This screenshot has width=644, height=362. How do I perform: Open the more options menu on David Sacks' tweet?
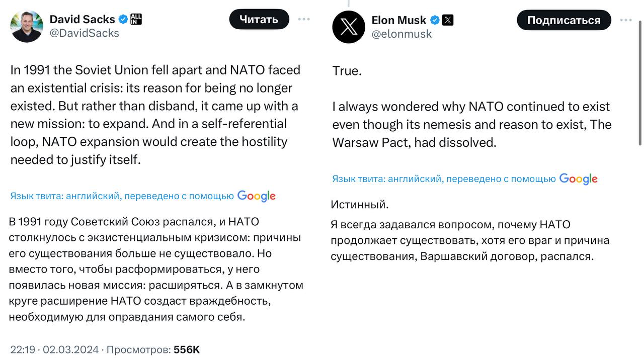(x=304, y=20)
